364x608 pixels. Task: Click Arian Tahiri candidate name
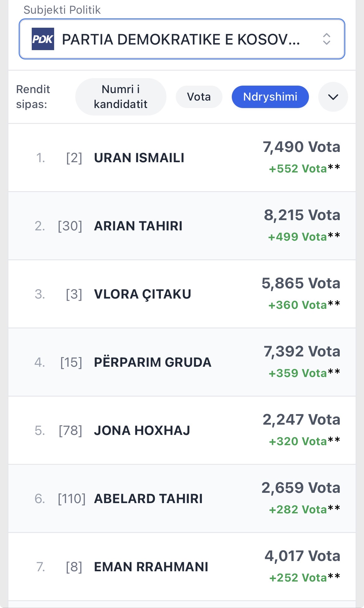(138, 226)
